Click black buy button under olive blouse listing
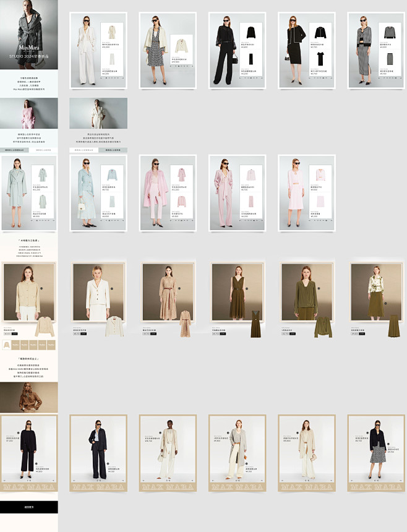Viewport: 407px width, 532px height. click(x=293, y=333)
